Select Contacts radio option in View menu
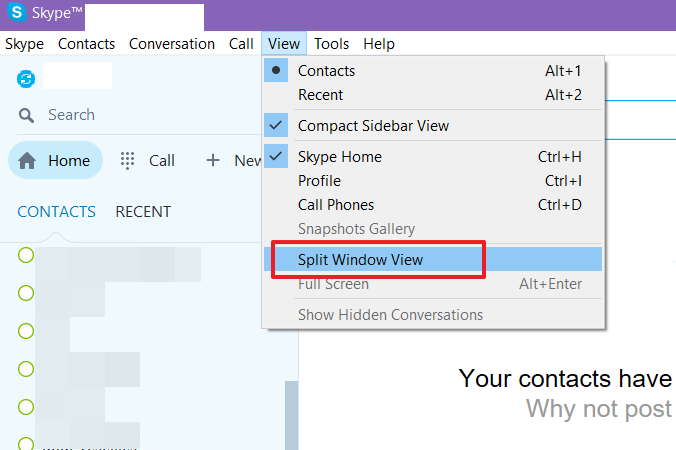Image resolution: width=676 pixels, height=450 pixels. [x=433, y=71]
